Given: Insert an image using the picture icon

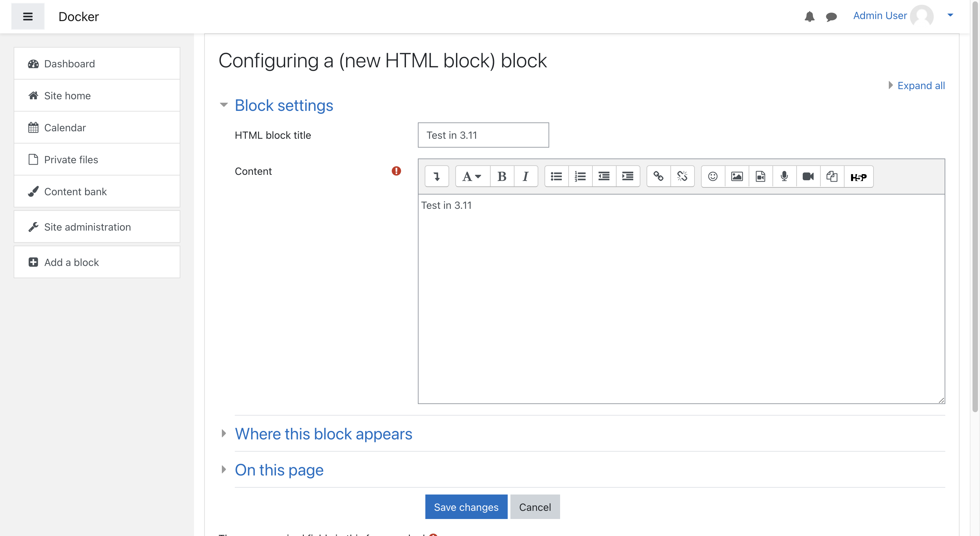Looking at the screenshot, I should coord(737,177).
